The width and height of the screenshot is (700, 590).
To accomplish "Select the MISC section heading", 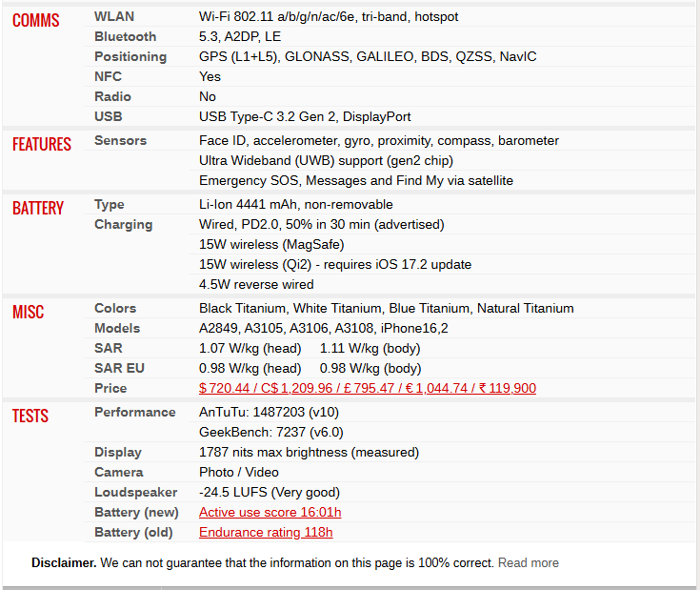I will (x=29, y=312).
